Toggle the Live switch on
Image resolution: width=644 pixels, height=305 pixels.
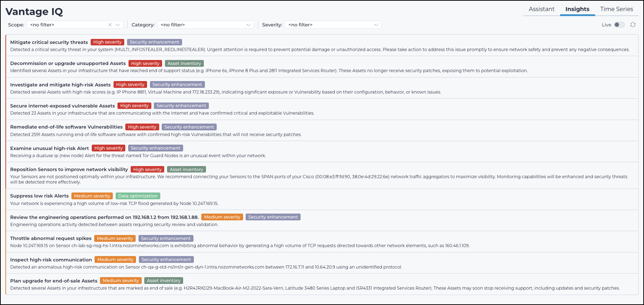[619, 25]
